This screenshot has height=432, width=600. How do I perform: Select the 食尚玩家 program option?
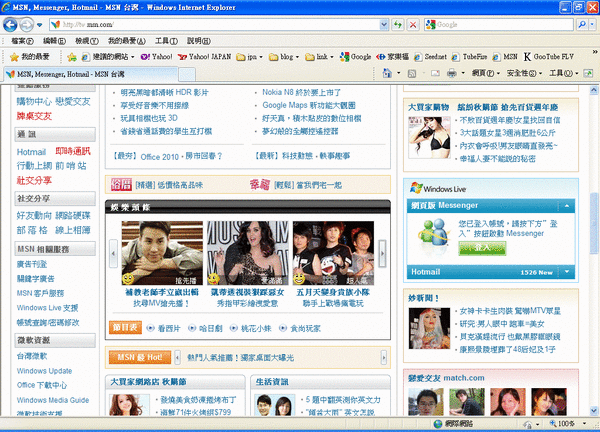coord(300,328)
